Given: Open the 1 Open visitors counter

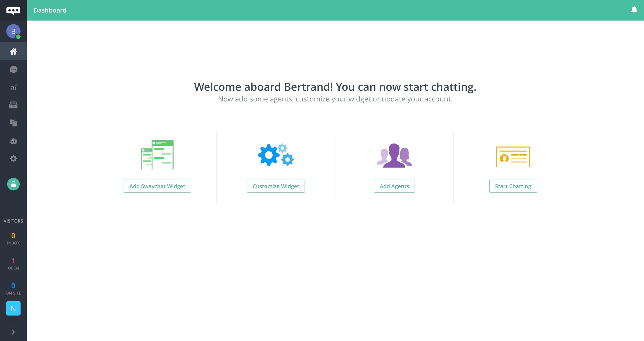Looking at the screenshot, I should (13, 264).
